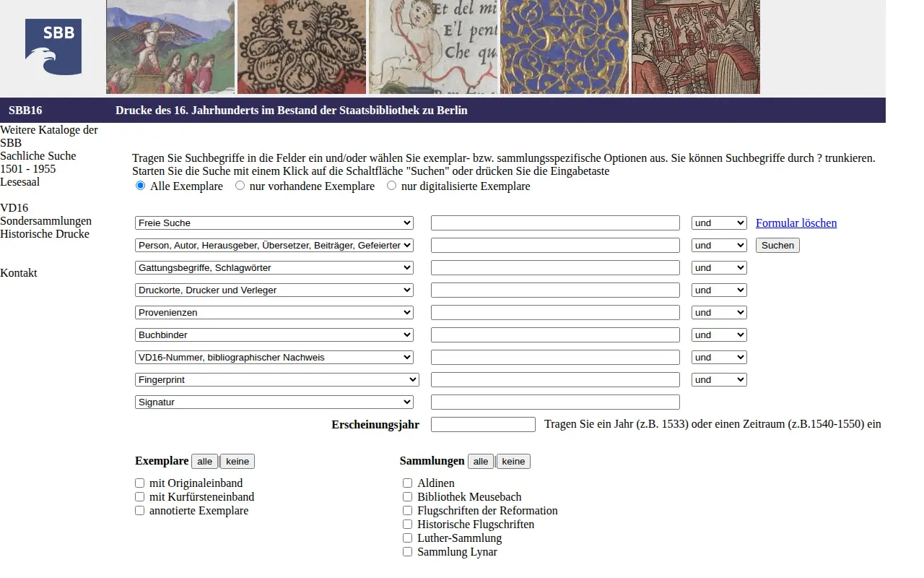This screenshot has height=578, width=924.
Task: Focus the Fingerprint text field
Action: pyautogui.click(x=555, y=380)
